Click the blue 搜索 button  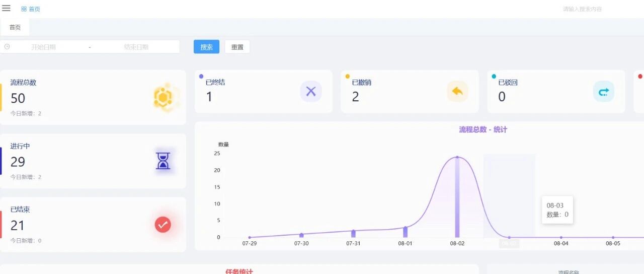pos(206,47)
